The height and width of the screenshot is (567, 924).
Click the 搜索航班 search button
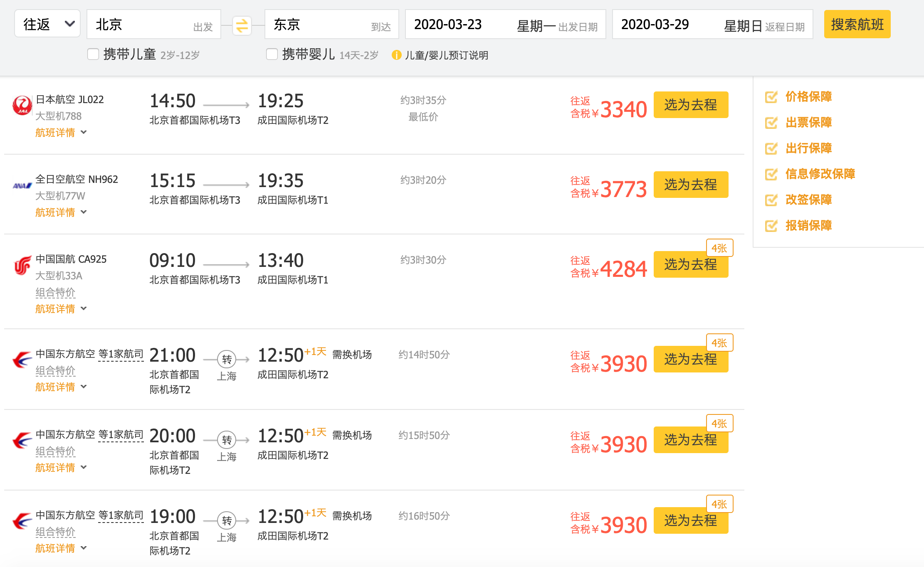tap(857, 25)
